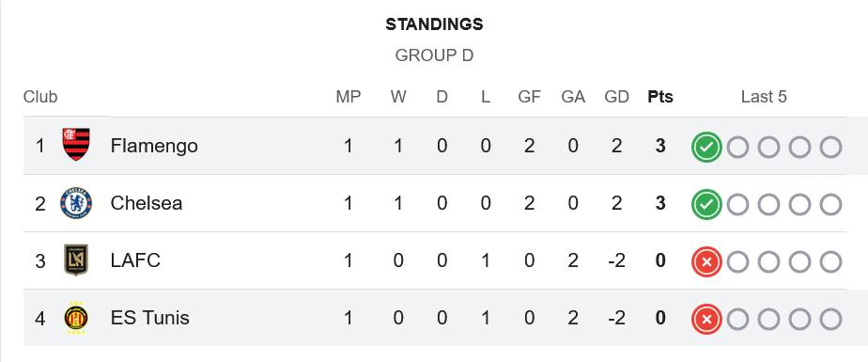Click the LAFC club logo icon
868x362 pixels.
coord(76,260)
